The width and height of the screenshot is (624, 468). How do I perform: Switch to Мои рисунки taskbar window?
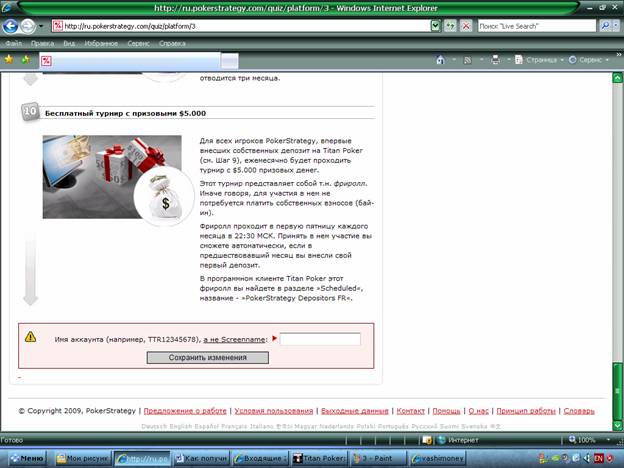82,458
